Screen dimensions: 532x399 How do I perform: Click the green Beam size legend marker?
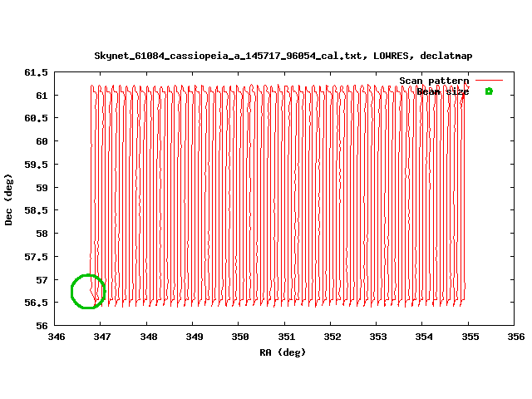[x=489, y=91]
